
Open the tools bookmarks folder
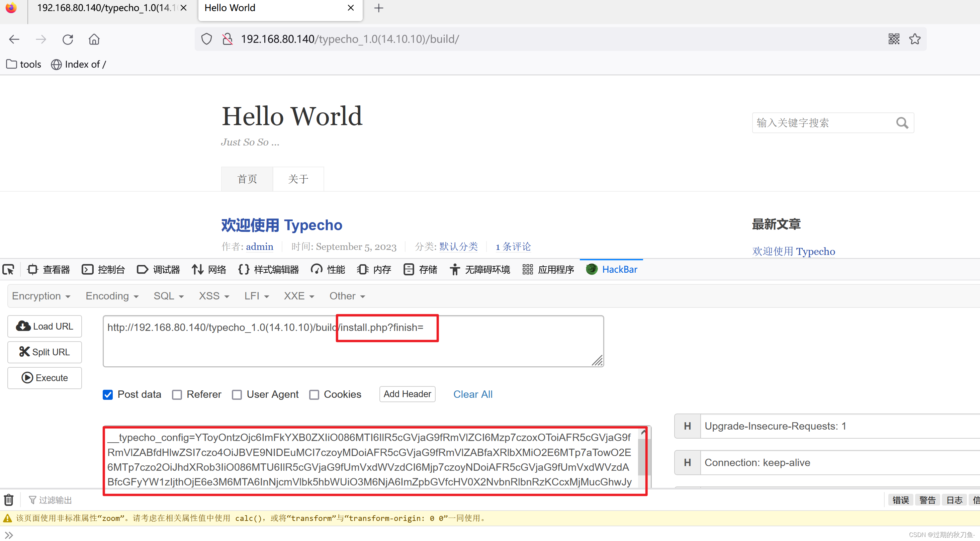click(x=23, y=64)
